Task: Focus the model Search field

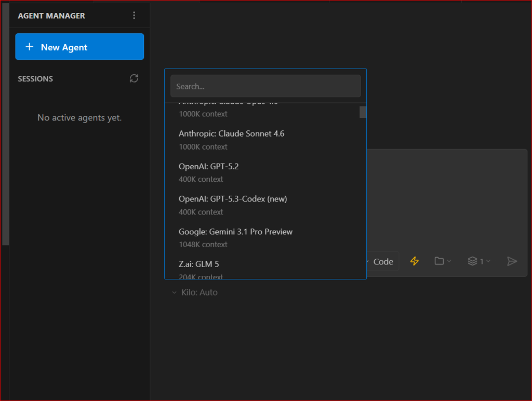Action: click(x=265, y=86)
